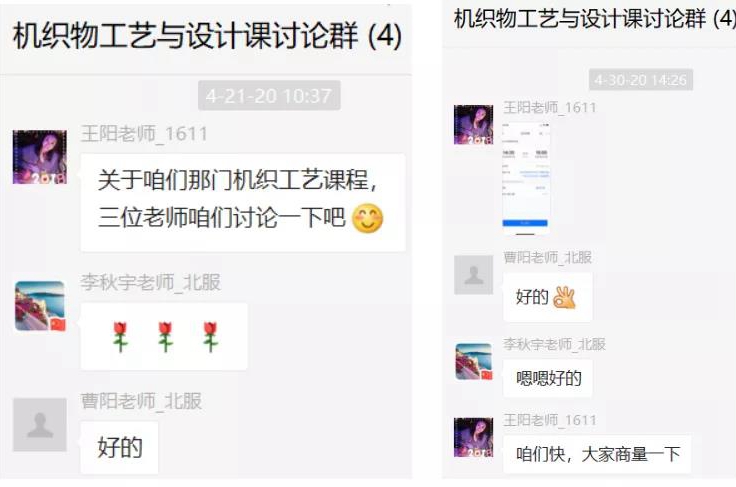Select the 咱们快，大家商量一下 message
Image resolution: width=736 pixels, height=487 pixels.
coord(597,454)
